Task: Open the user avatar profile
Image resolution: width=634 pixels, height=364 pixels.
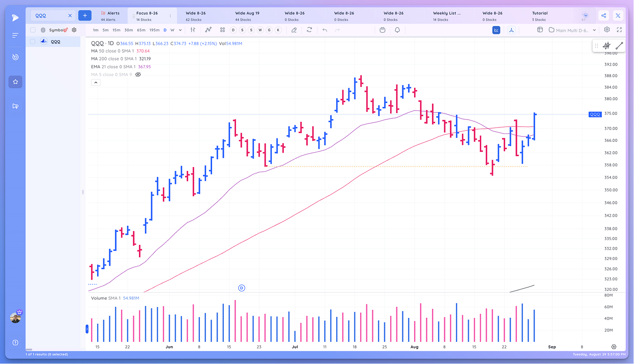Action: coord(15,318)
